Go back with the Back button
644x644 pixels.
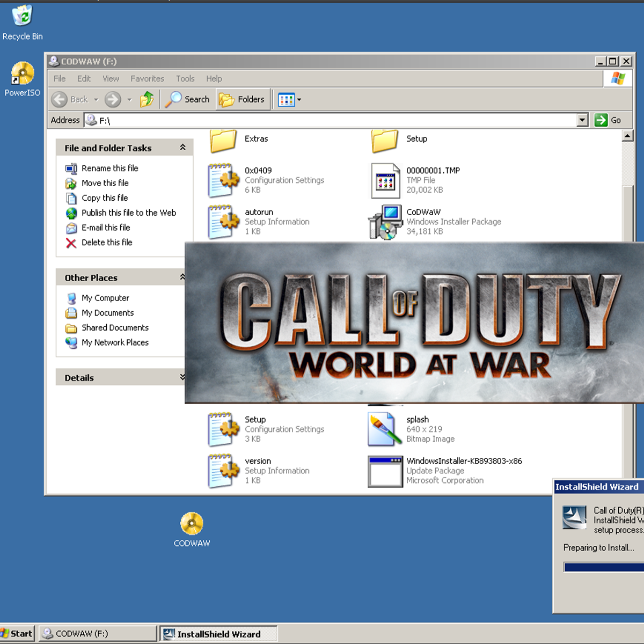click(x=70, y=99)
